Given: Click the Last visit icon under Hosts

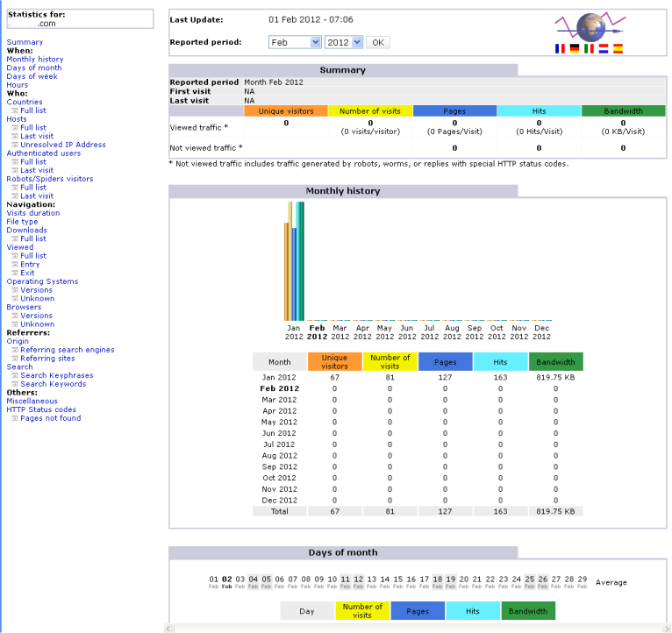Looking at the screenshot, I should click(x=15, y=136).
